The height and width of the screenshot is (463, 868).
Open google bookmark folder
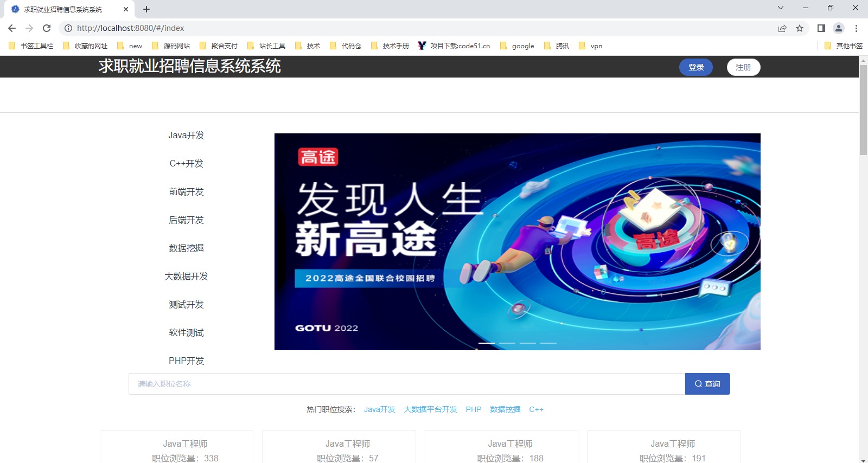(517, 46)
